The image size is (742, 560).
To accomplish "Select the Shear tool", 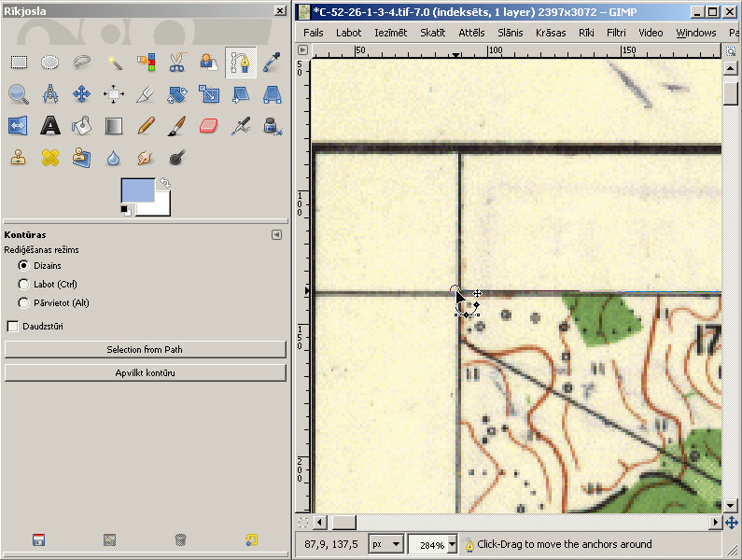I will [241, 93].
